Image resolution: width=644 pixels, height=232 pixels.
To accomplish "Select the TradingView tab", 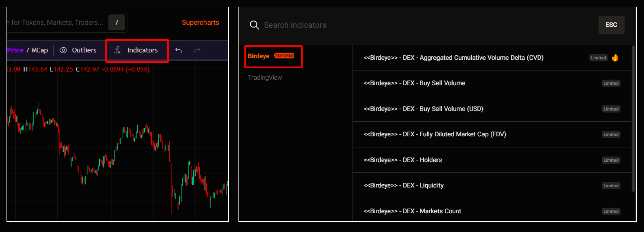I will pyautogui.click(x=265, y=77).
